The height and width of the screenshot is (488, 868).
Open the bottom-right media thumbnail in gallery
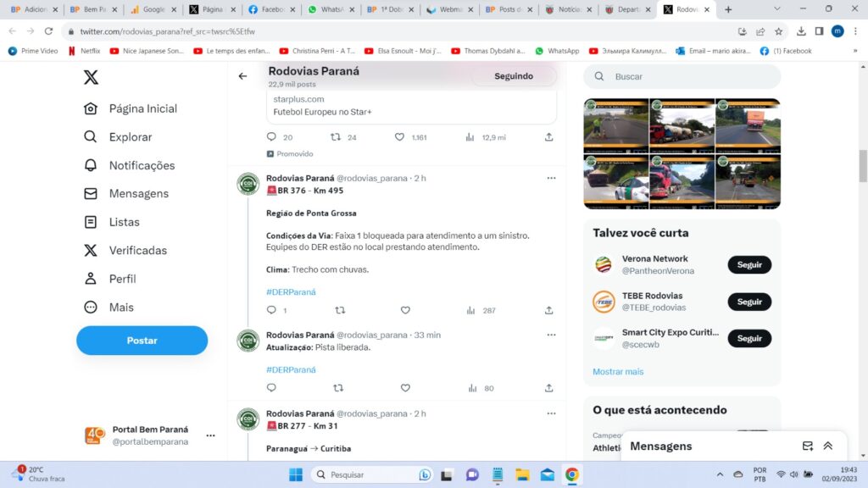(x=748, y=182)
